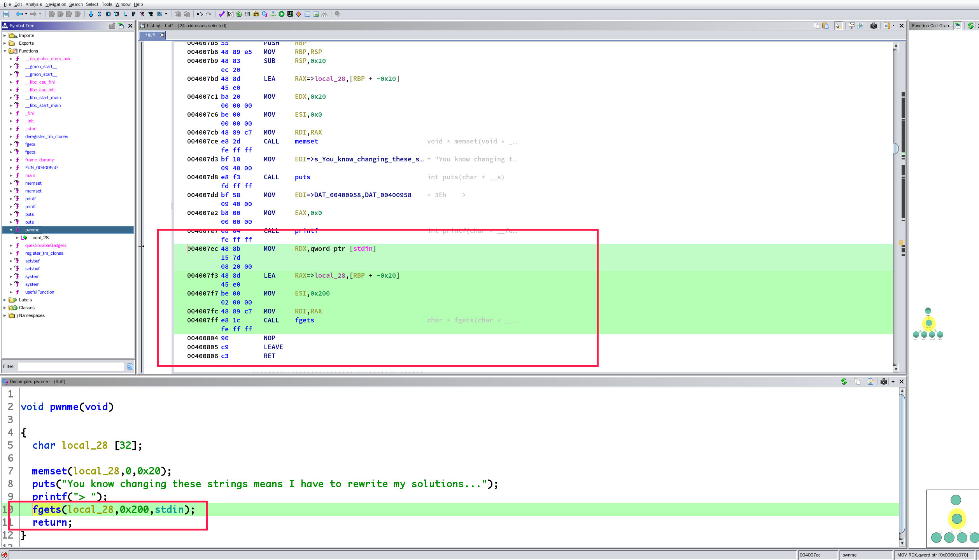Screen dimensions: 979x560
Task: Open the back-arrow history dropdown
Action: click(26, 14)
